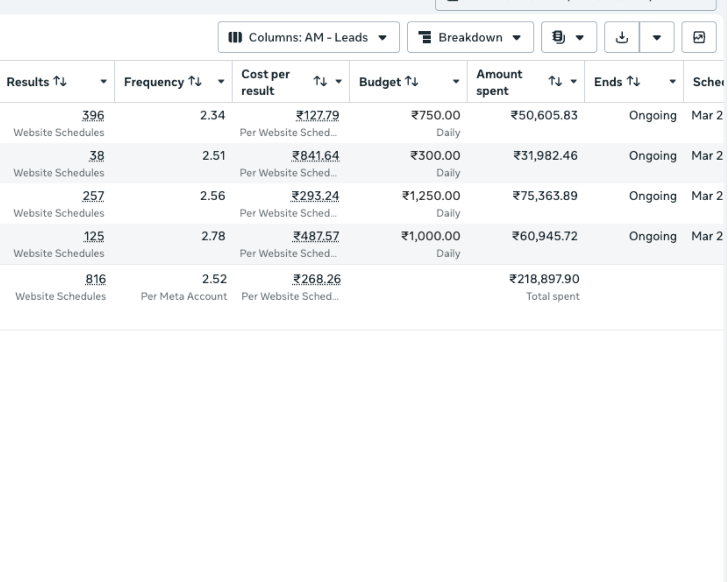Select the ₹1,000.00 daily budget cell

pos(431,236)
